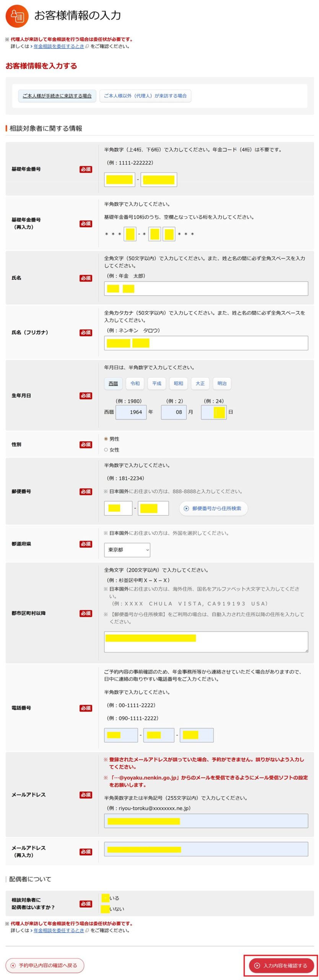Viewport: 319px width, 980px height.
Task: Choose いない for spouse question
Action: 105,909
